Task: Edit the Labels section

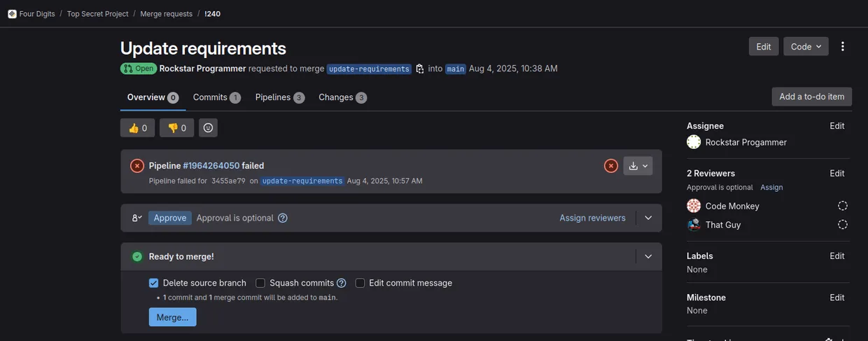Action: 837,256
